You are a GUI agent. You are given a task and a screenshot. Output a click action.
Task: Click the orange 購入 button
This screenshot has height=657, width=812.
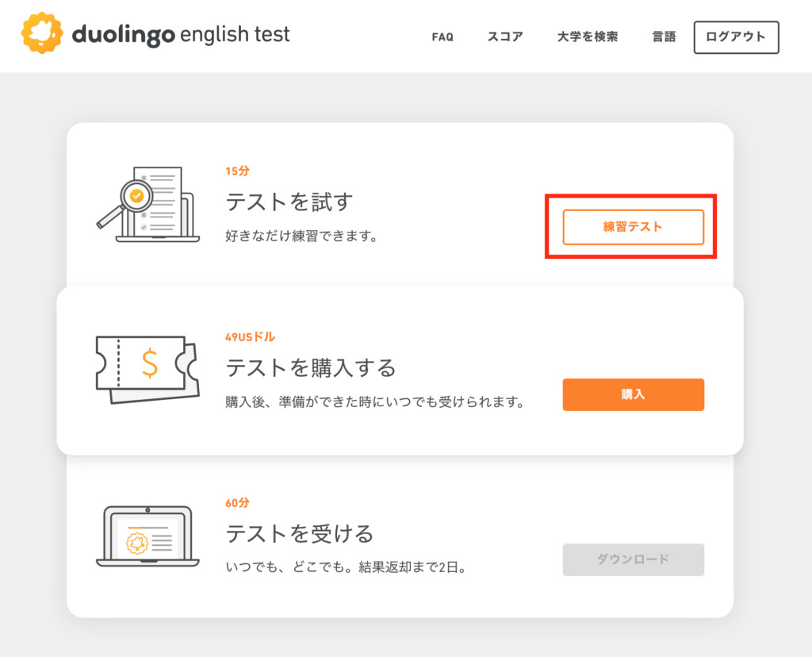pyautogui.click(x=634, y=395)
